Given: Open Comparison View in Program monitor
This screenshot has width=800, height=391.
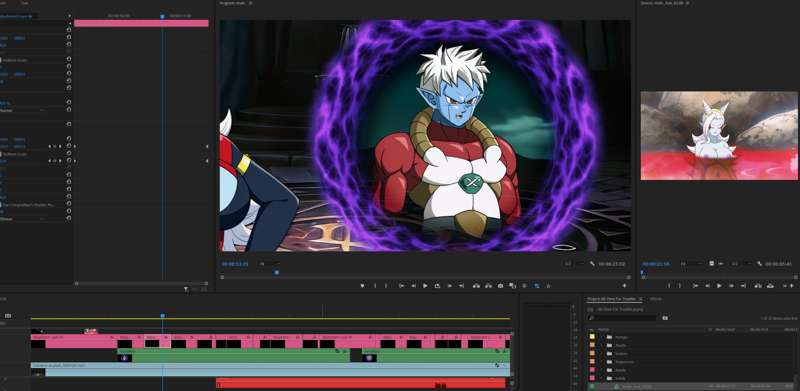Looking at the screenshot, I should [x=512, y=286].
